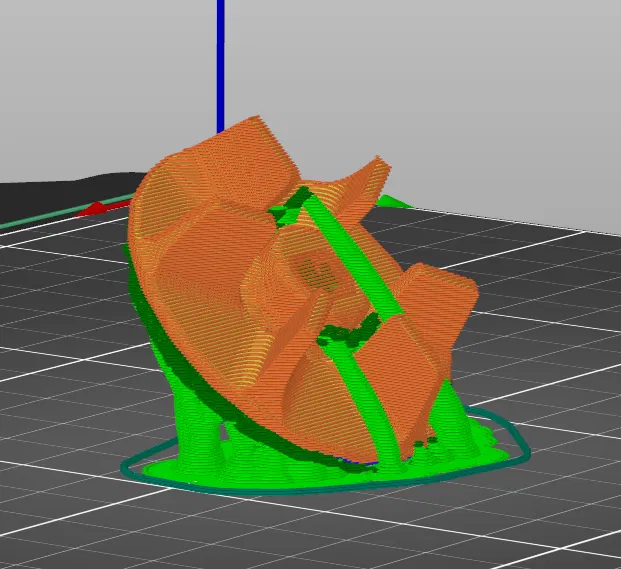Screen dimensions: 621x569
Task: Click the blue vertical Z axis line
Action: (x=221, y=67)
